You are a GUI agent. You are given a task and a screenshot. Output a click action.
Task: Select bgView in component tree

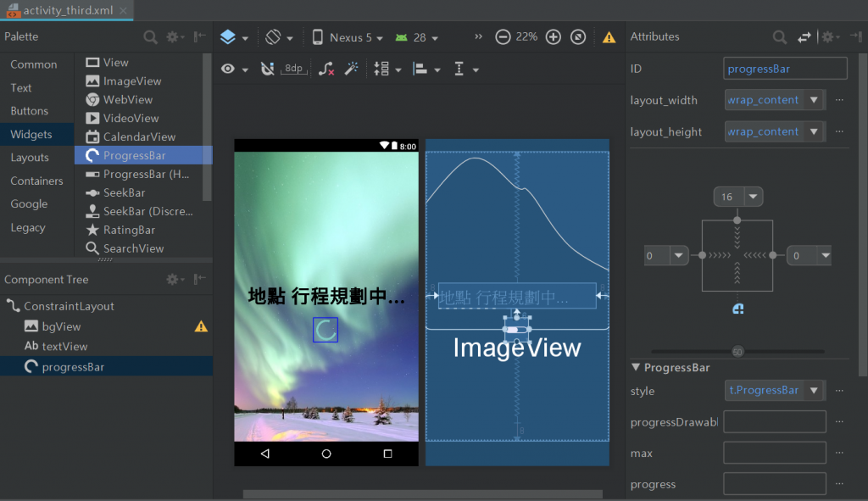[106, 326]
